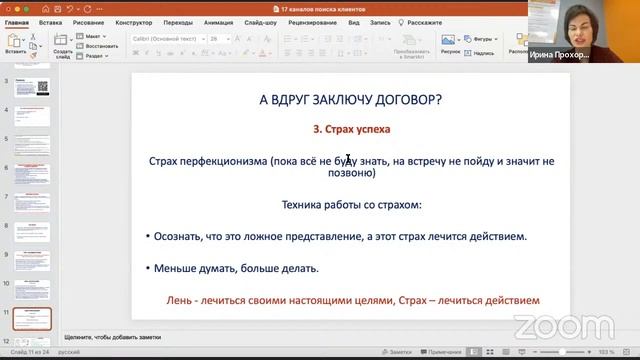Toggle italic К formatting
The image size is (640, 360).
tap(147, 53)
